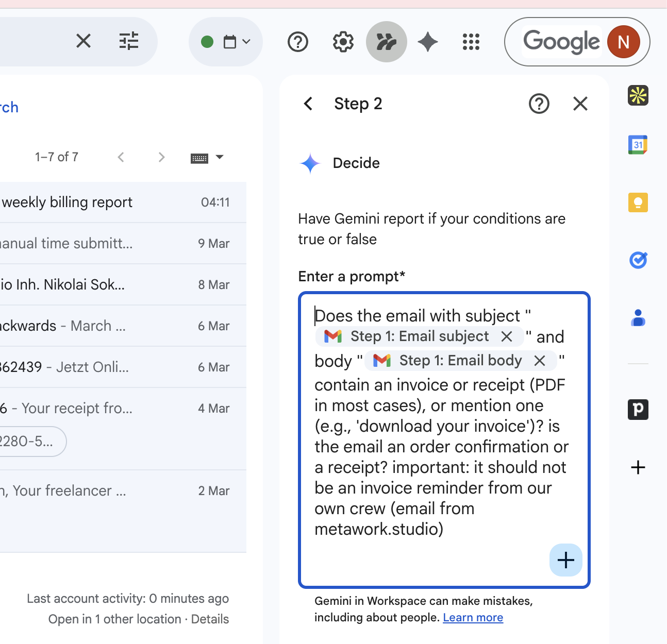Show search options filter sliders
This screenshot has height=644, width=667.
(x=129, y=41)
